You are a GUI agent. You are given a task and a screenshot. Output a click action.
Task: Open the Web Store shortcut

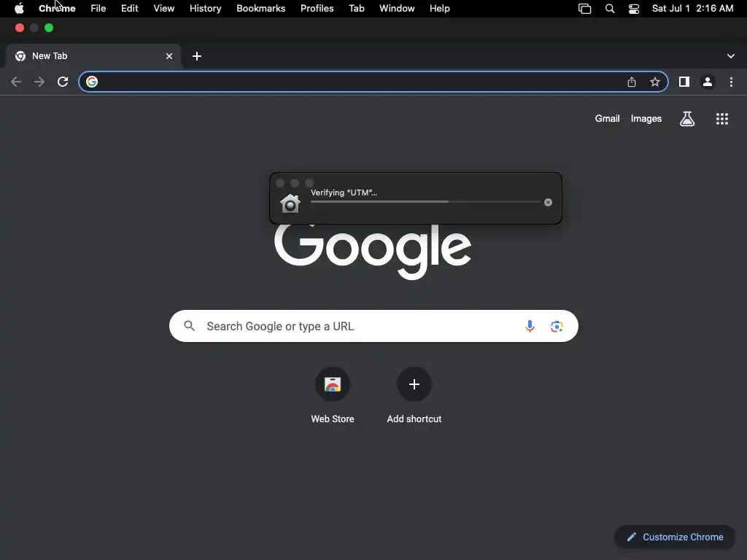333,384
